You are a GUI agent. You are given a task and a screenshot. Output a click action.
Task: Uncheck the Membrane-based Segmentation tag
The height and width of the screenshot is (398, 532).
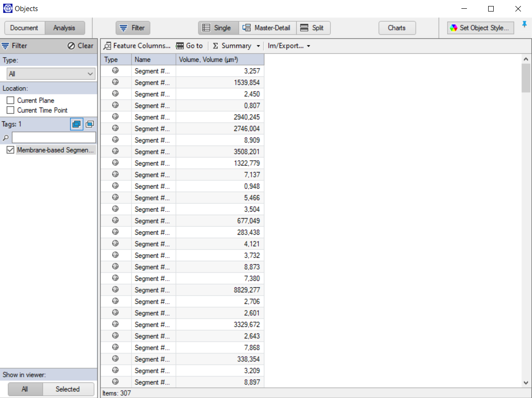(10, 150)
